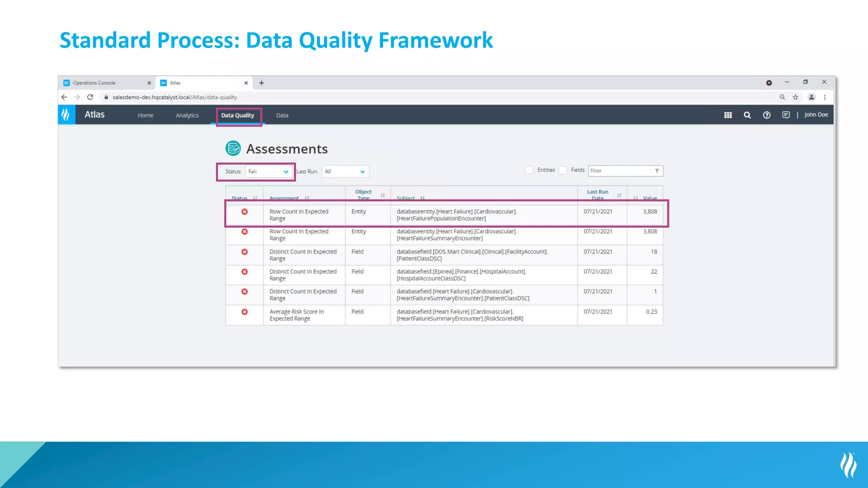Sort by Object Type column arrows
The height and width of the screenshot is (488, 868).
point(383,195)
